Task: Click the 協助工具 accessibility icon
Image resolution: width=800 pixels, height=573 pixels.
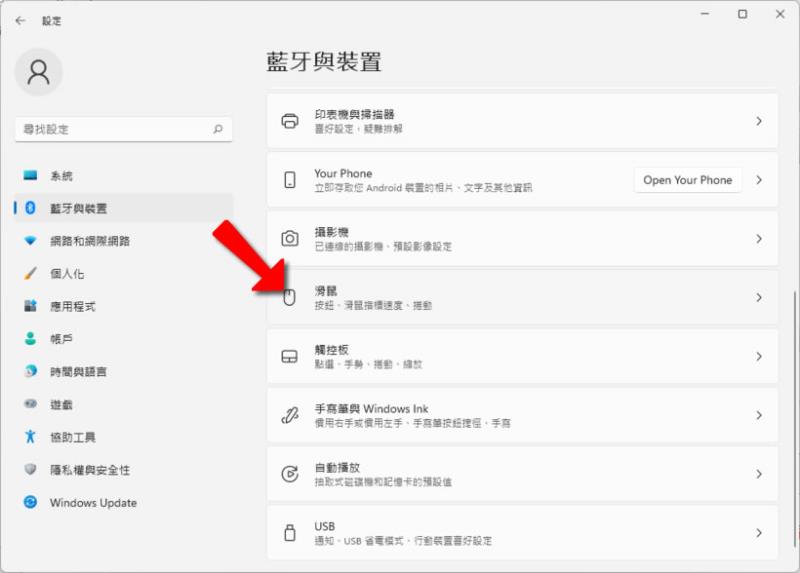Action: 30,436
